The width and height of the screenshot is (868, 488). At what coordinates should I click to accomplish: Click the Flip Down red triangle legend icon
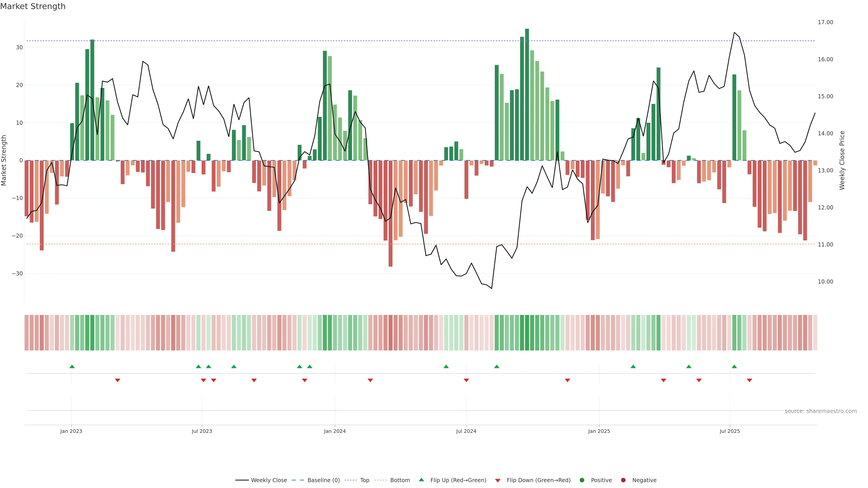(x=498, y=481)
